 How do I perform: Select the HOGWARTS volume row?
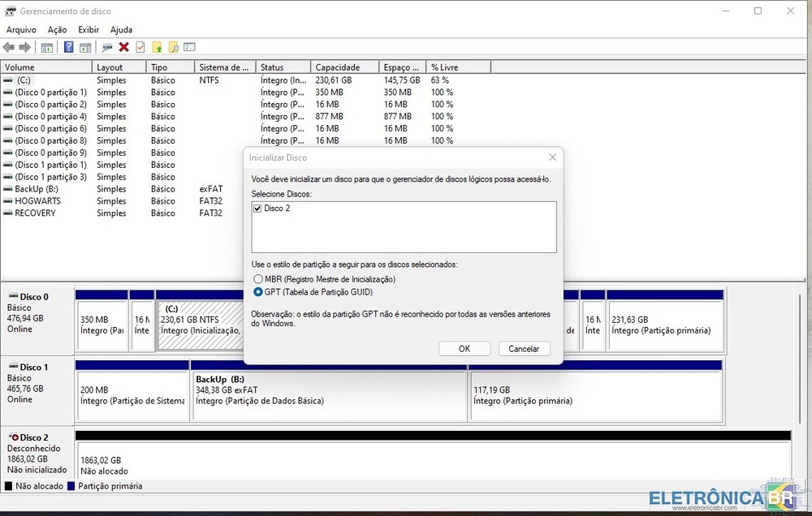37,201
